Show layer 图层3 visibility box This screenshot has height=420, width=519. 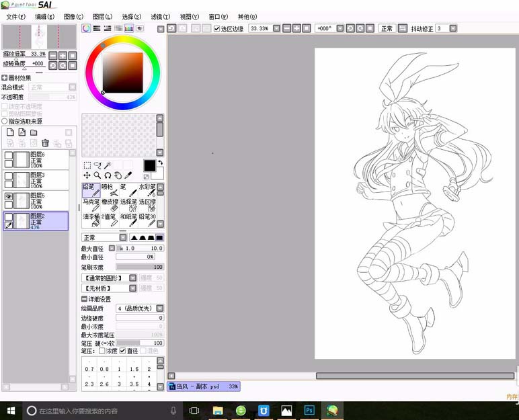(9, 176)
